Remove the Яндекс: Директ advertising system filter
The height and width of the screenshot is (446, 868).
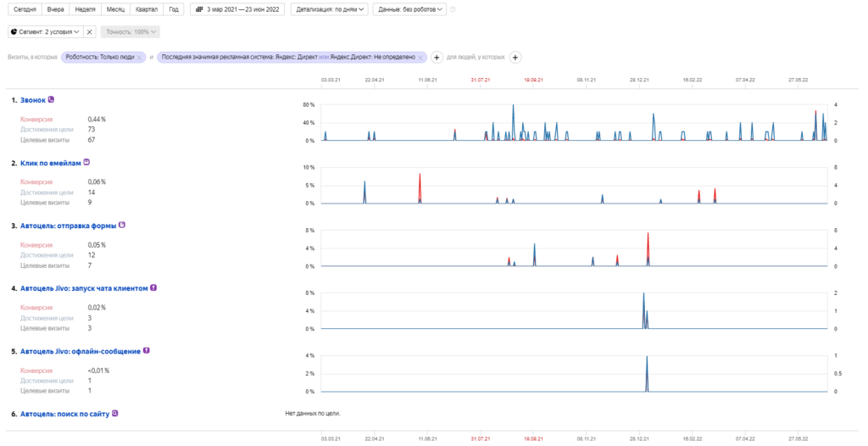pos(420,58)
